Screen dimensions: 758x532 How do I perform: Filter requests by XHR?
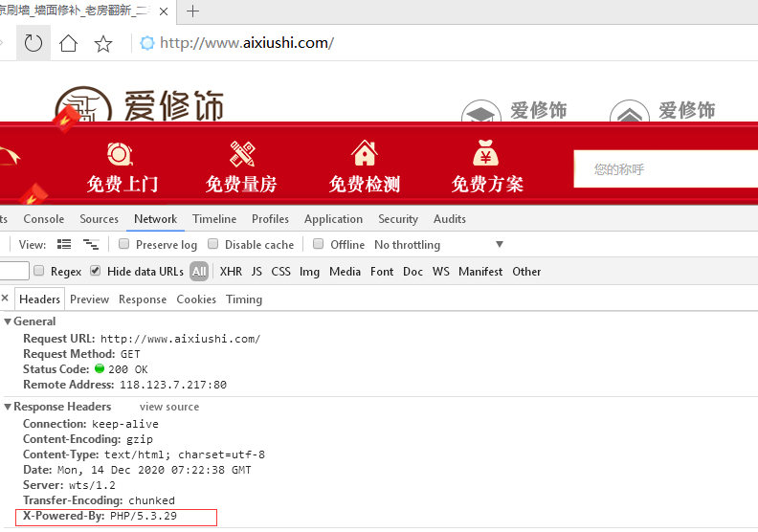click(x=231, y=272)
